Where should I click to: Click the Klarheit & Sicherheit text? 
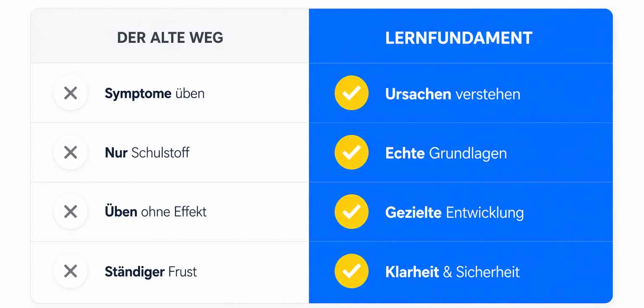[452, 272]
